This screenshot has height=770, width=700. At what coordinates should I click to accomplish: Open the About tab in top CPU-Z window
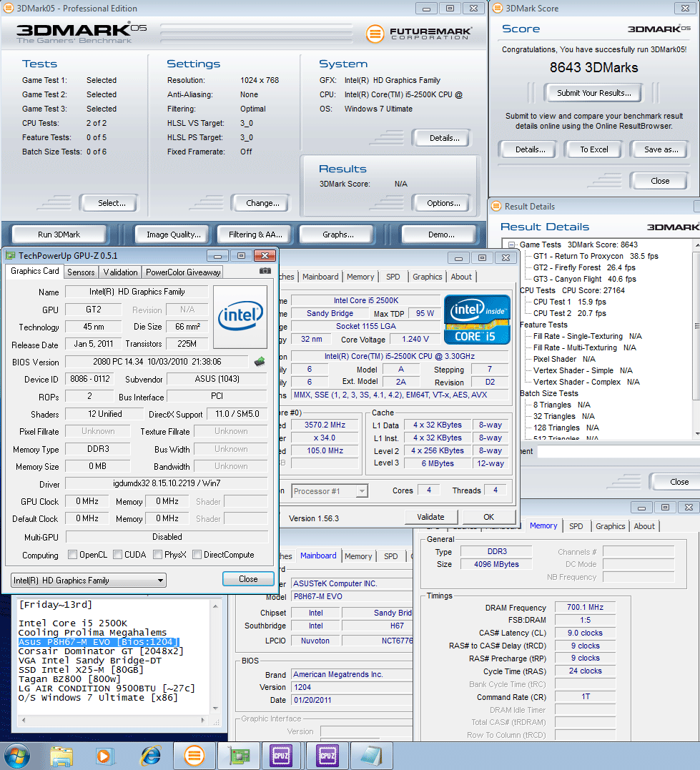(x=461, y=277)
